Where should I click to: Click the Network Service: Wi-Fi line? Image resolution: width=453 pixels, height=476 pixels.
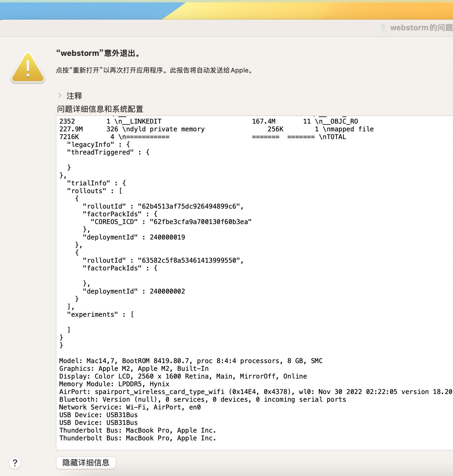pyautogui.click(x=130, y=407)
